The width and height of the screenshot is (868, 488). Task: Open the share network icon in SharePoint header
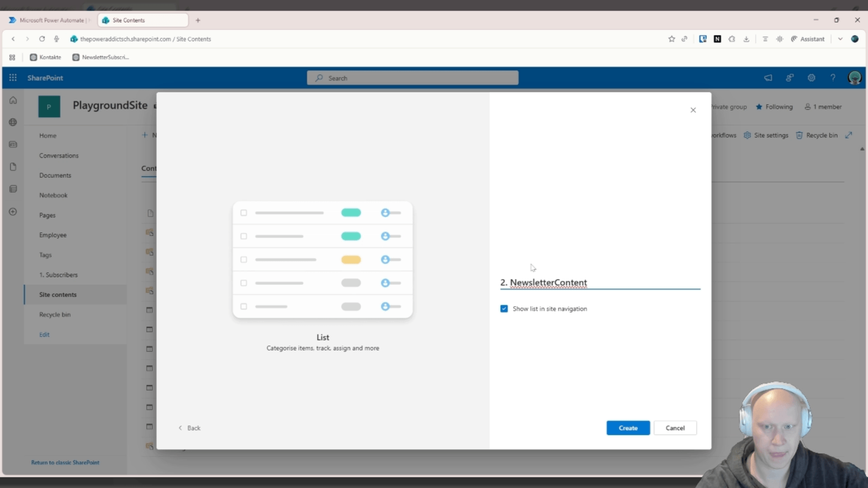(x=790, y=78)
